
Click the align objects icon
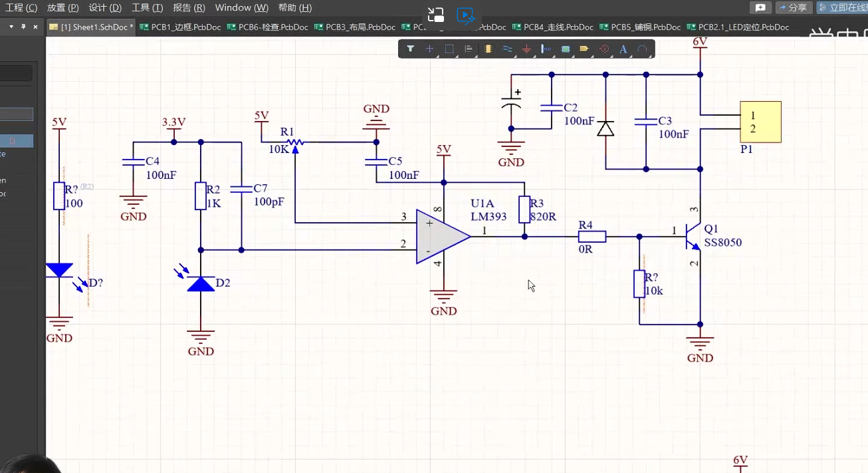click(x=469, y=49)
